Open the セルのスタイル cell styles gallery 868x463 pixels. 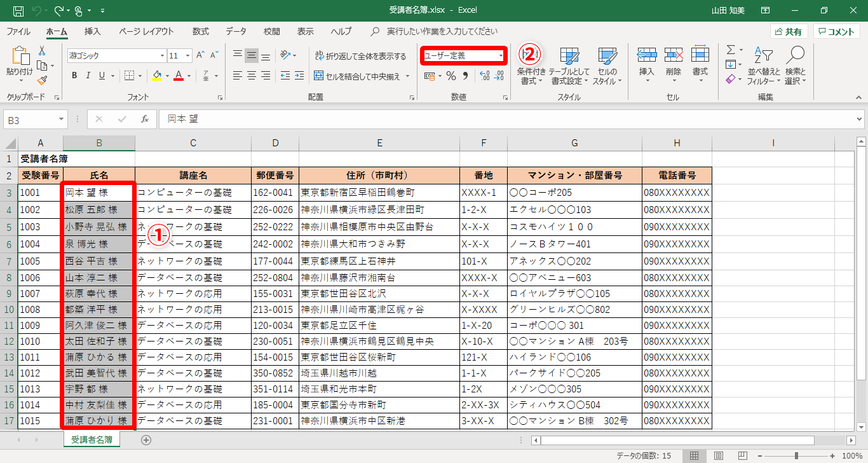click(607, 67)
